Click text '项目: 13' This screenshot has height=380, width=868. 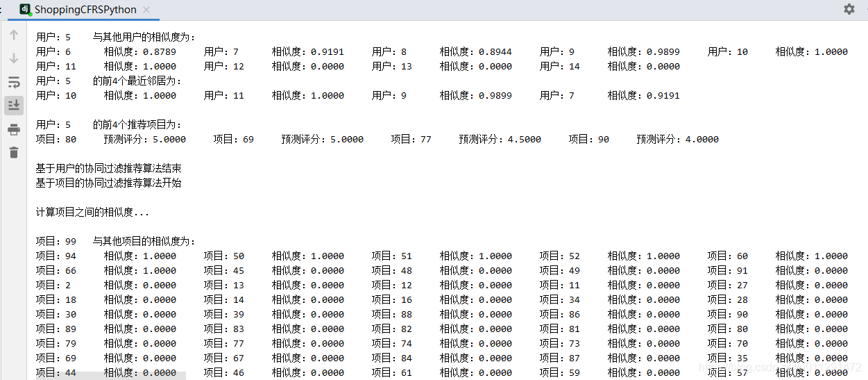[224, 285]
